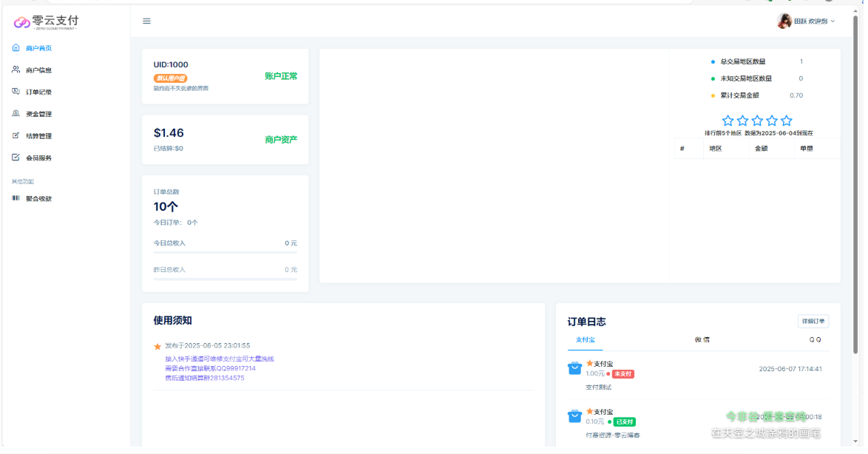Open 聚合收款 in the sidebar
This screenshot has width=868, height=454.
pyautogui.click(x=38, y=199)
